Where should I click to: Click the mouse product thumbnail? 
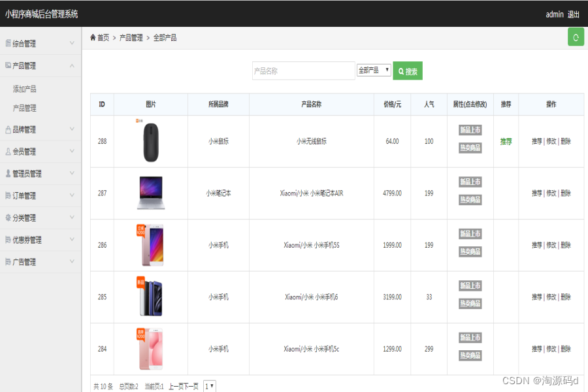pyautogui.click(x=151, y=141)
